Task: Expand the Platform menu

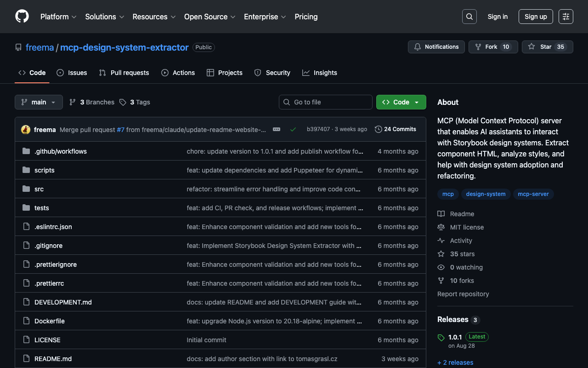Action: pos(58,17)
